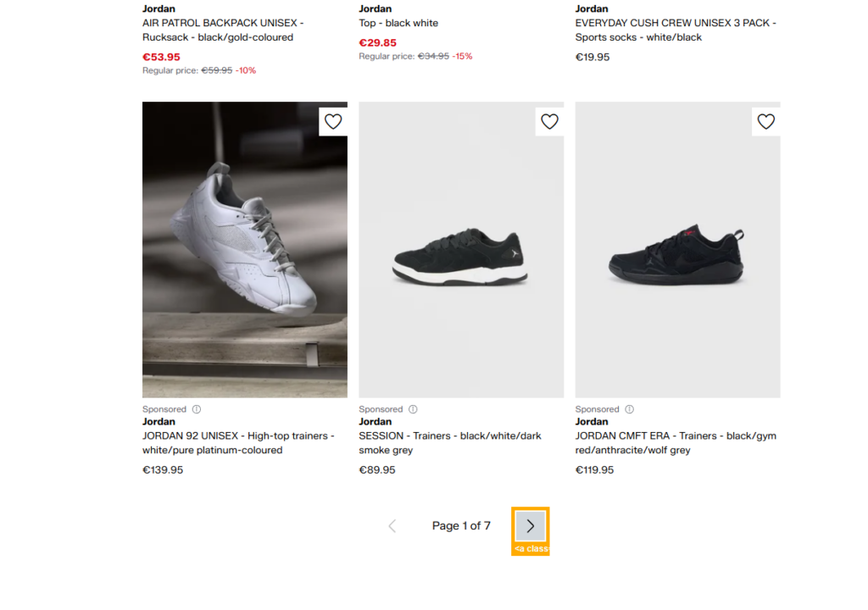Favorite the Jordan 92 Unisex white trainers
The height and width of the screenshot is (610, 868).
[x=333, y=122]
